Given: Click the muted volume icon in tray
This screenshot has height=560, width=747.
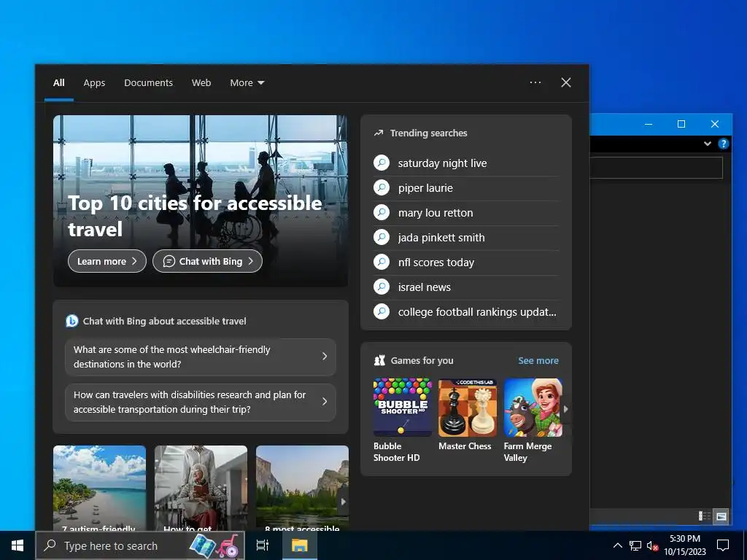Looking at the screenshot, I should click(x=652, y=545).
